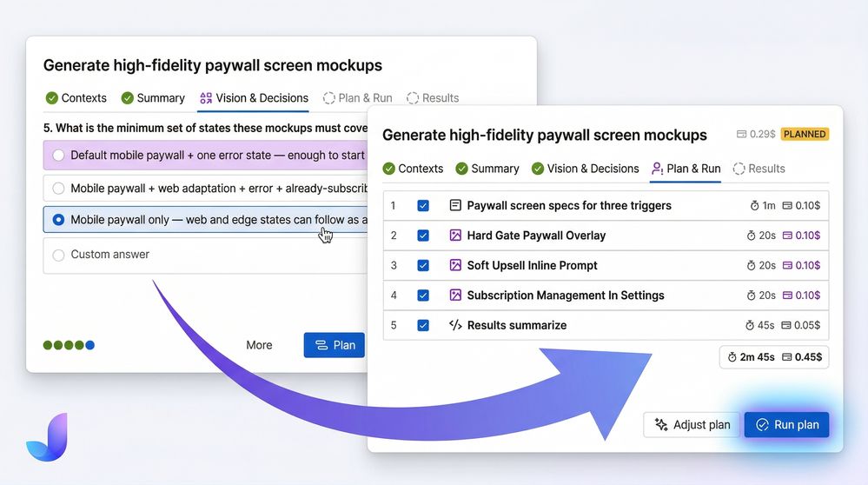Click image icon of Hard Gate Paywall Overlay
The height and width of the screenshot is (485, 868).
pyautogui.click(x=455, y=236)
